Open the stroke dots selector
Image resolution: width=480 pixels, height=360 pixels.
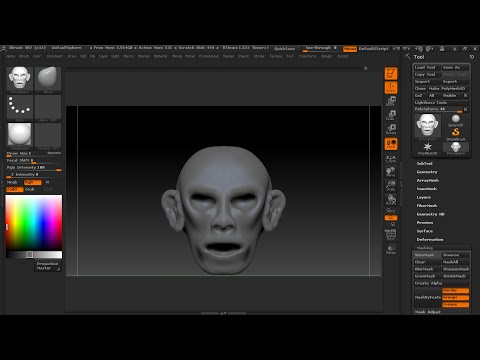[x=20, y=107]
